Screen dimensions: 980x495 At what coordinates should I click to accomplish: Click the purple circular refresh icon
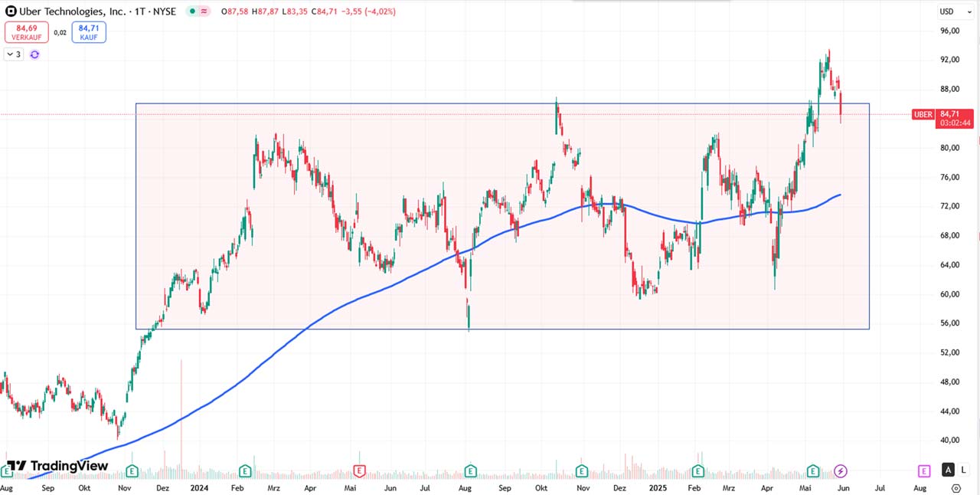coord(34,54)
